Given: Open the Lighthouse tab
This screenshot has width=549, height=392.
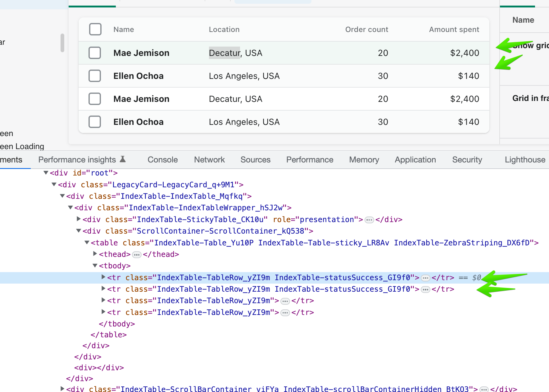Looking at the screenshot, I should point(525,160).
